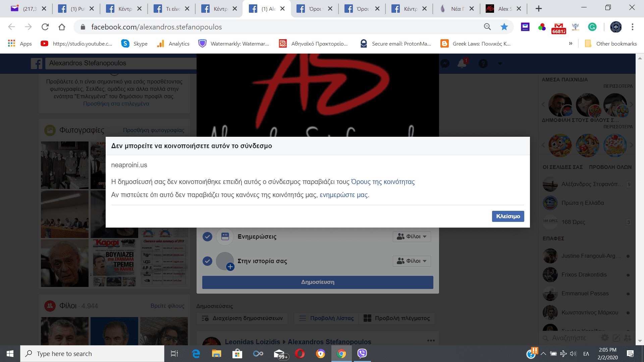Open the Καρφί newspaper photo thumbnail

tap(114, 263)
